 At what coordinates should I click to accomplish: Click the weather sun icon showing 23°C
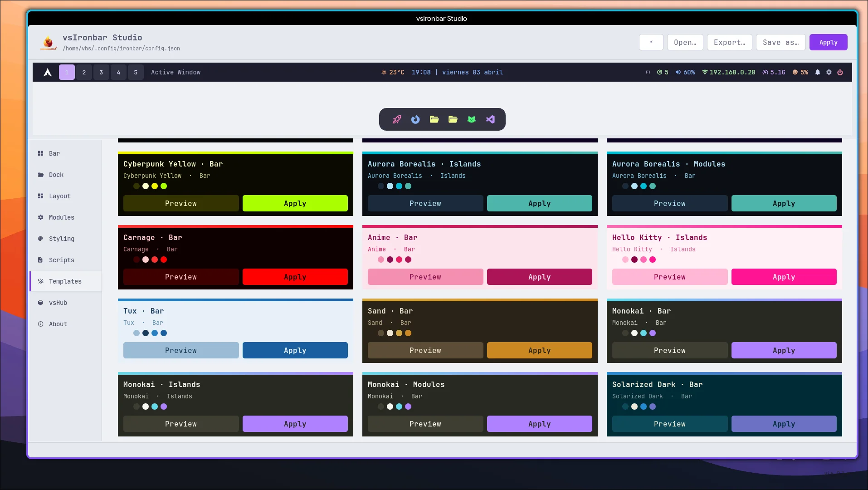[384, 72]
